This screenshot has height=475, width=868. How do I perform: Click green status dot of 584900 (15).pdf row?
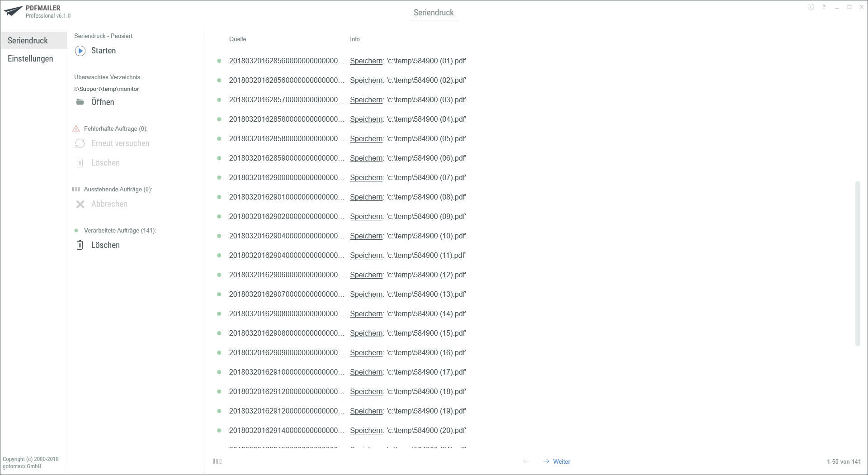[x=219, y=333]
